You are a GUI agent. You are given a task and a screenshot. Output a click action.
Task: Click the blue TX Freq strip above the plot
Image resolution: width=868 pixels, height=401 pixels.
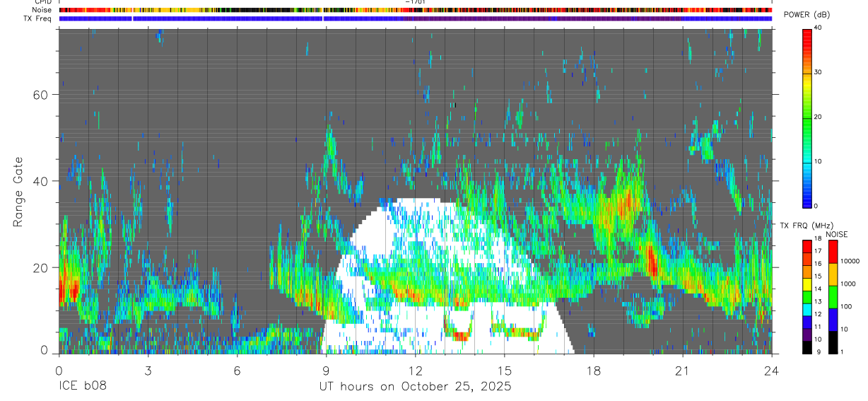(415, 18)
